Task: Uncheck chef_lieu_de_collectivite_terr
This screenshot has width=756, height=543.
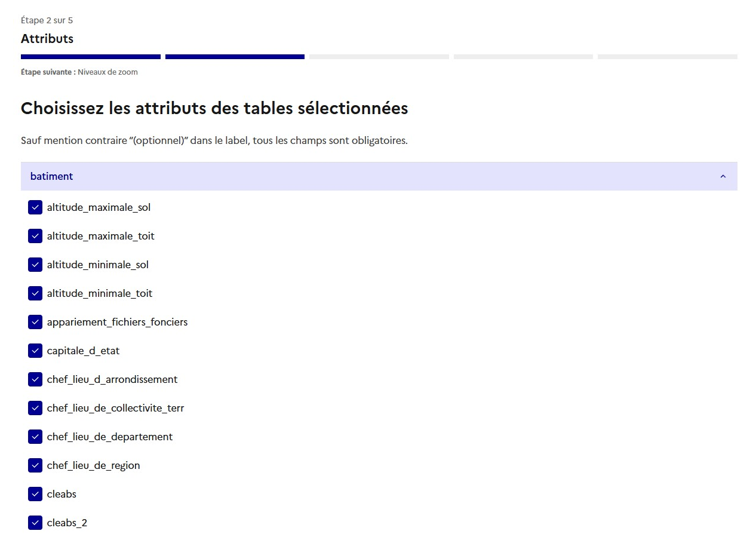Action: (35, 408)
